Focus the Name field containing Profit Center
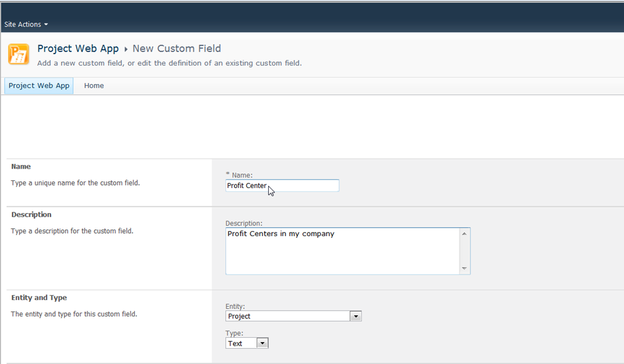Screen dimensions: 624x364 (x=282, y=186)
